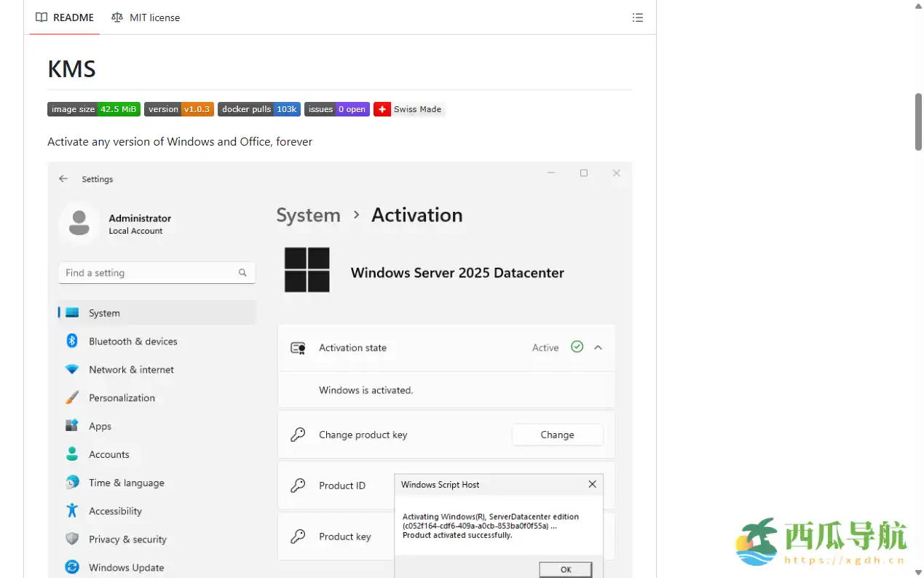Screen dimensions: 924x578
Task: Click the back arrow in Settings
Action: (63, 178)
